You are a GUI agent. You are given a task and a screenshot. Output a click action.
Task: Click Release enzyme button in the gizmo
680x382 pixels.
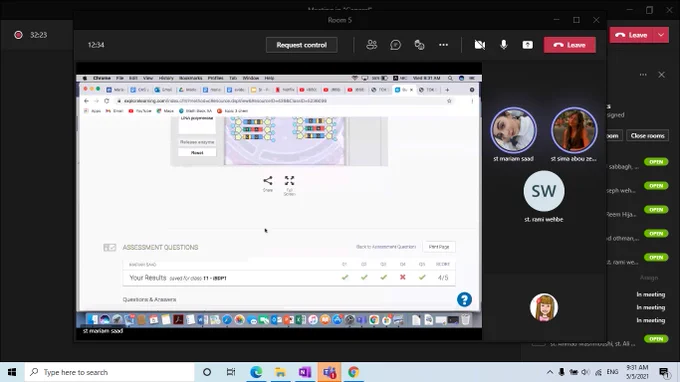click(197, 142)
